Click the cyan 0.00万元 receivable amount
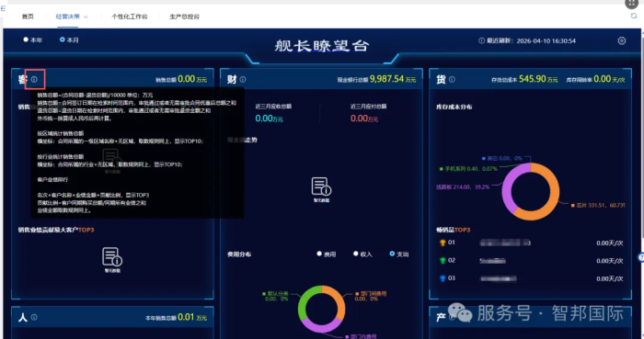This screenshot has width=644, height=339. pyautogui.click(x=269, y=119)
